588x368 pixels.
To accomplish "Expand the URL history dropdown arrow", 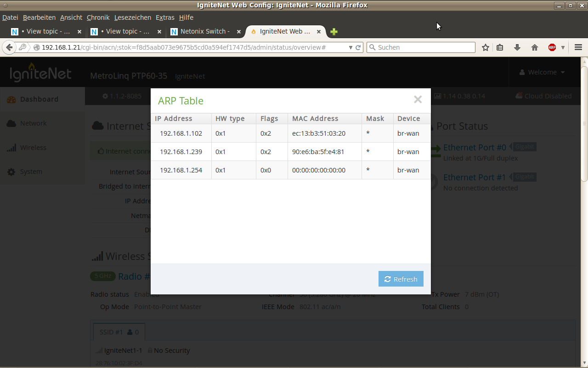I will pos(351,47).
